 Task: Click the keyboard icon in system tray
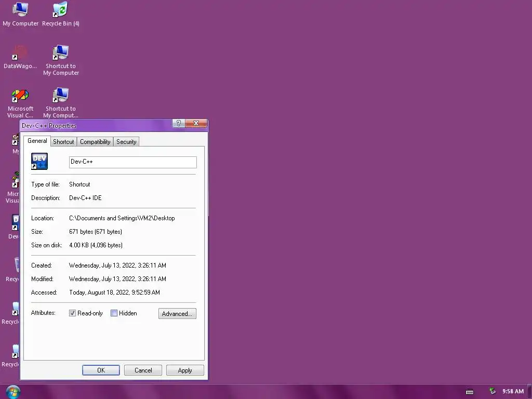pyautogui.click(x=470, y=392)
